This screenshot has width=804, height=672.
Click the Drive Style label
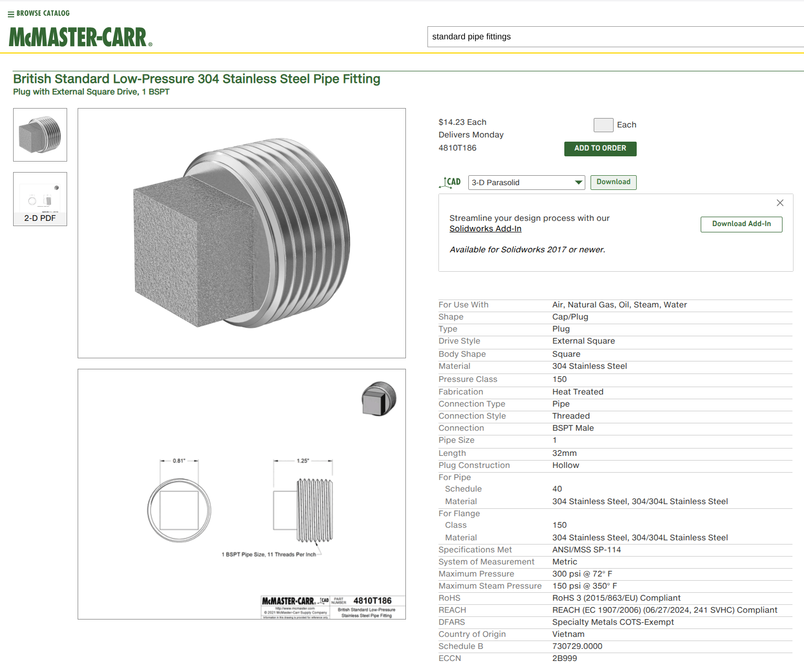point(459,341)
